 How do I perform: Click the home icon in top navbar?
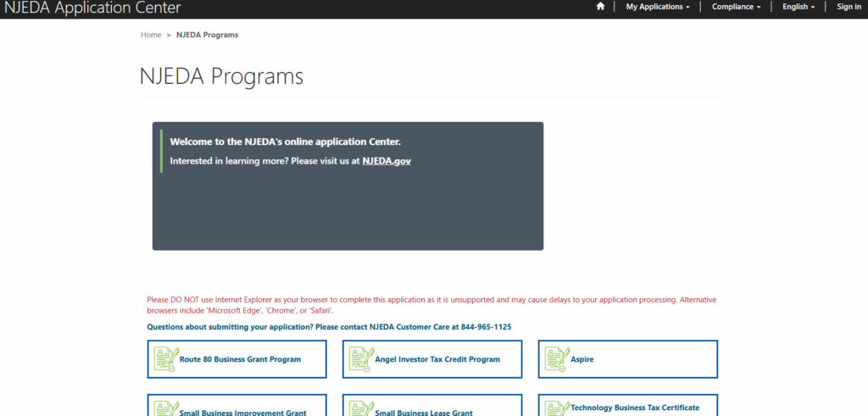[x=600, y=7]
